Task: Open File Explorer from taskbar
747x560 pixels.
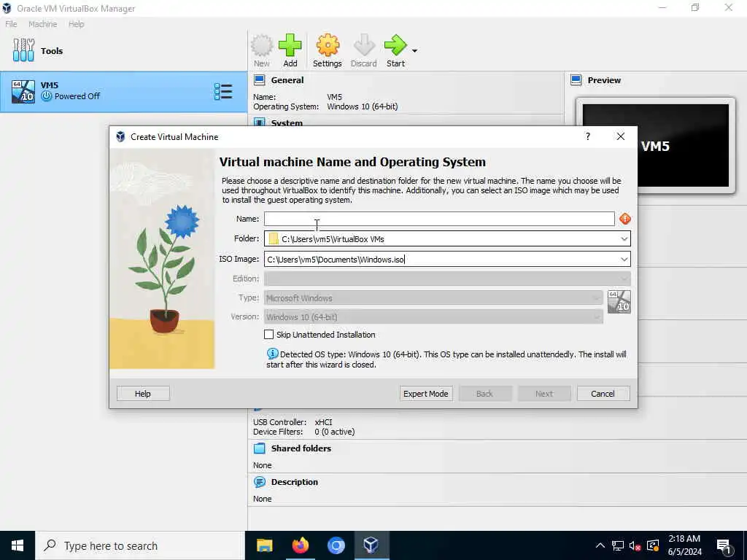Action: point(264,545)
